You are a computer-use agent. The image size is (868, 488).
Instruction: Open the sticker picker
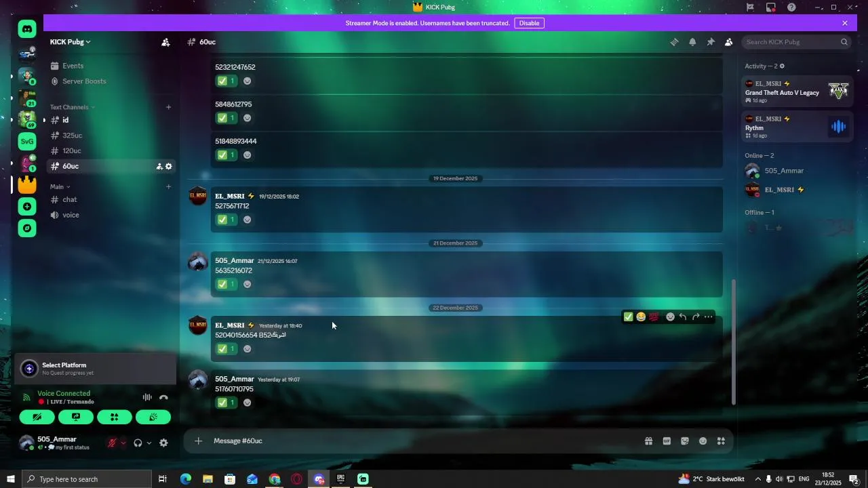point(685,441)
